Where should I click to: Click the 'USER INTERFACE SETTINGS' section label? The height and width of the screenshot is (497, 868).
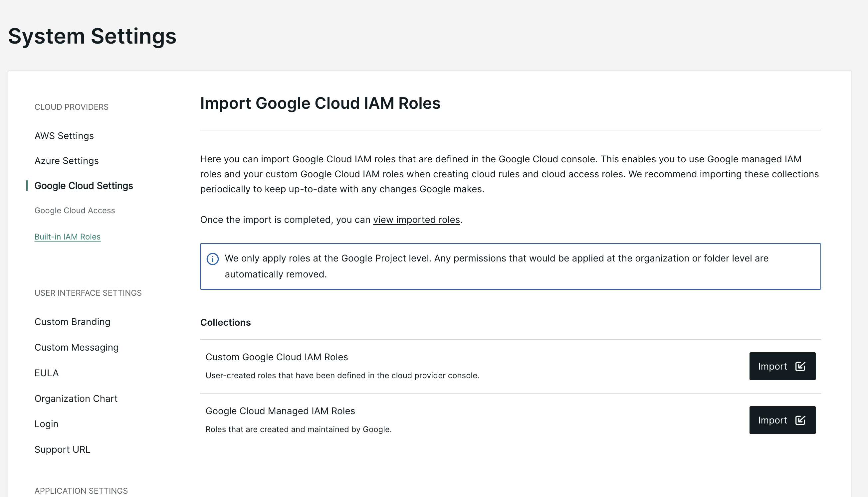point(88,293)
